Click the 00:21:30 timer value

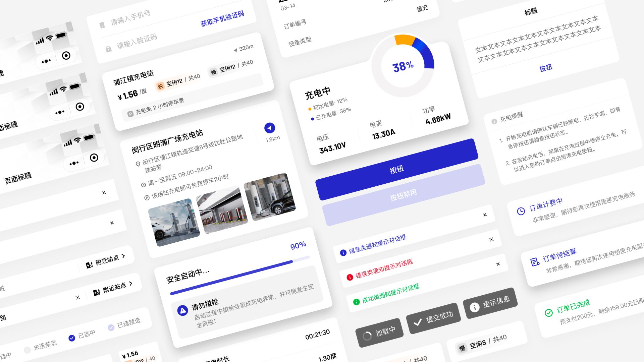[x=318, y=334]
